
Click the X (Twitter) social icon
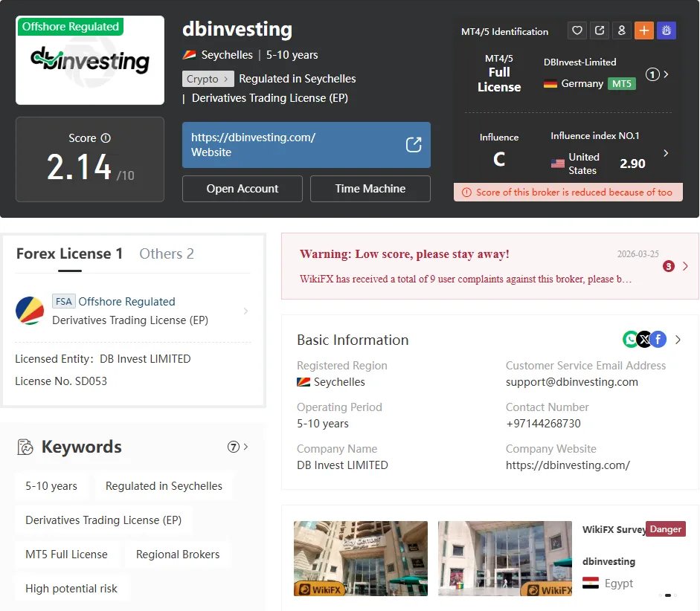click(x=644, y=340)
